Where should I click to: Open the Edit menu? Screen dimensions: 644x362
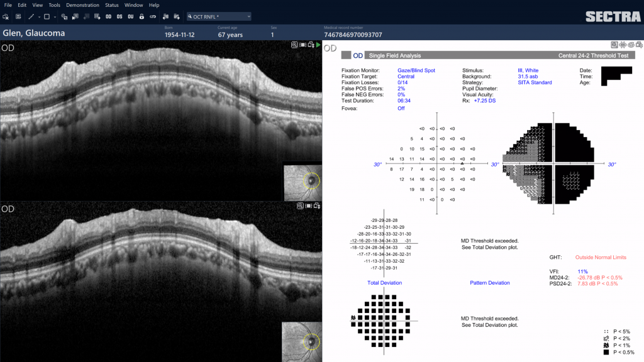pos(22,5)
